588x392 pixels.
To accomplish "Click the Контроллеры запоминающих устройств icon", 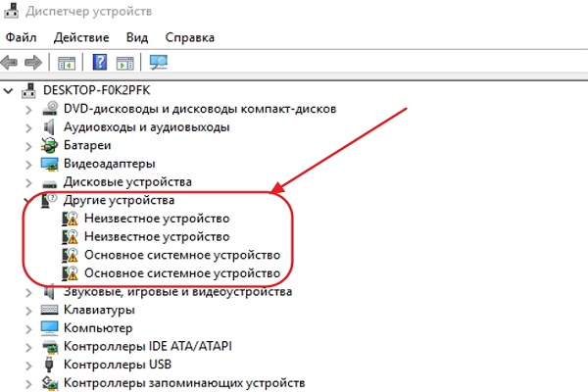I will point(50,383).
